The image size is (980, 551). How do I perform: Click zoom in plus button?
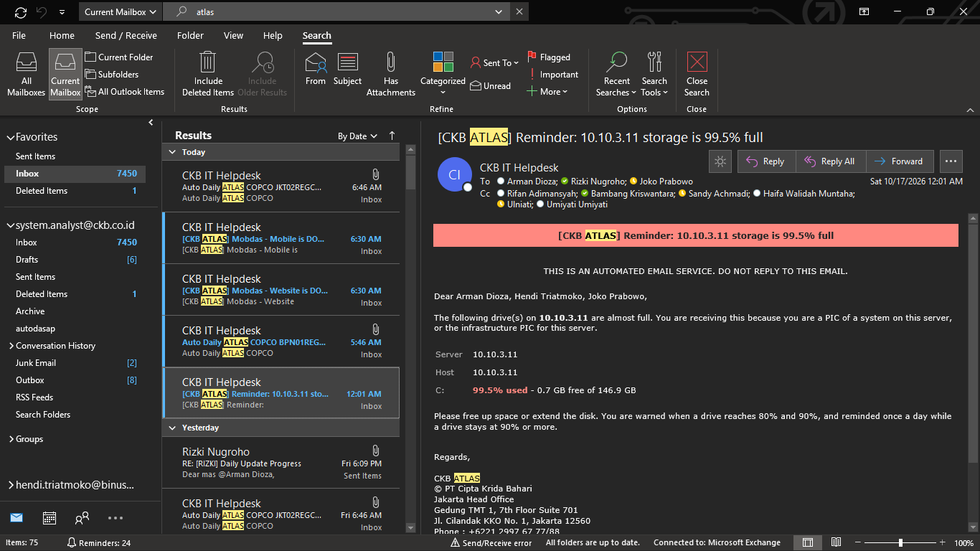coord(943,543)
